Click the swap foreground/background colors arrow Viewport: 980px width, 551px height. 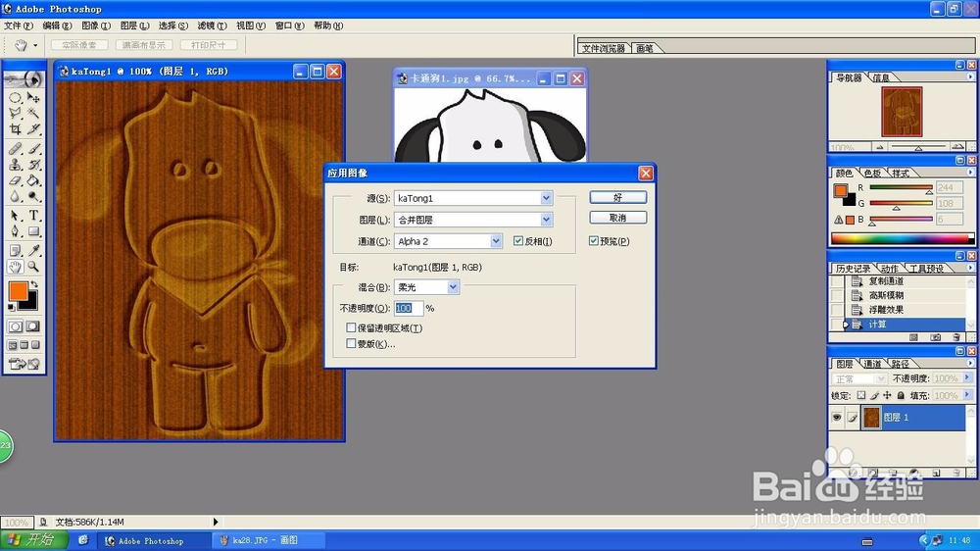point(35,284)
